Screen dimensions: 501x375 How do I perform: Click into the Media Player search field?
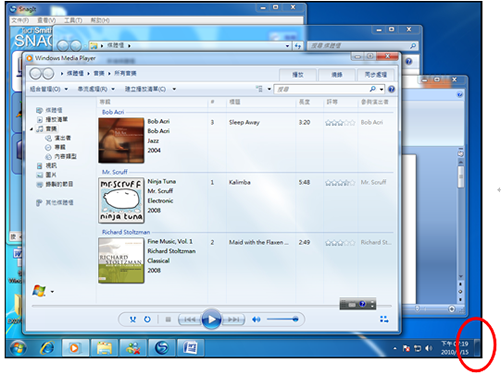pos(322,89)
